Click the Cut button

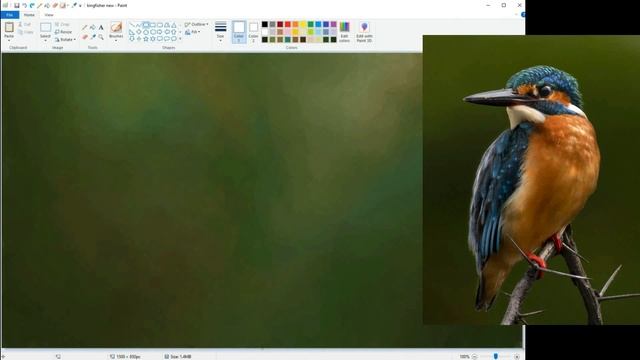tap(25, 24)
